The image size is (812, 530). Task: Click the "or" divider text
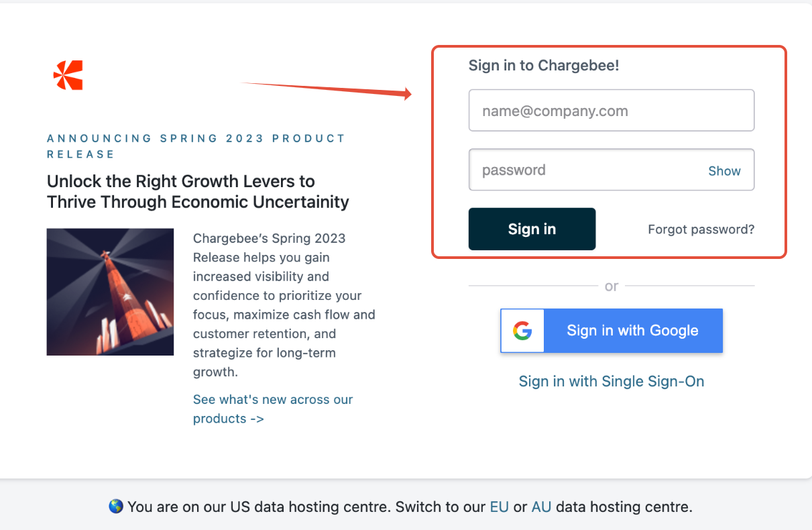click(612, 286)
